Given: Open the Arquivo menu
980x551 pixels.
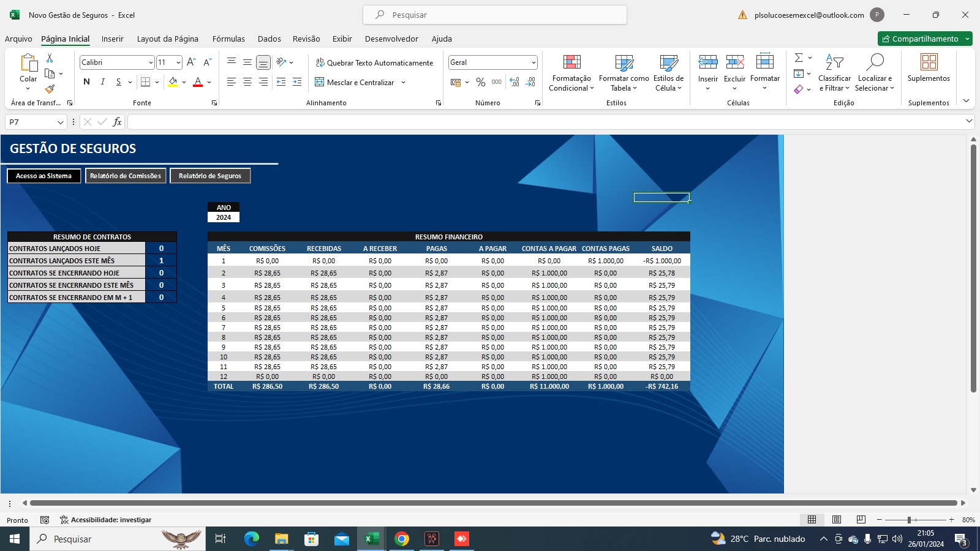Looking at the screenshot, I should (18, 39).
